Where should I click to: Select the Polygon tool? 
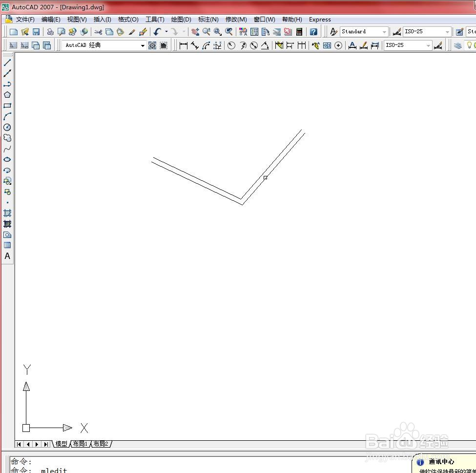pyautogui.click(x=7, y=95)
